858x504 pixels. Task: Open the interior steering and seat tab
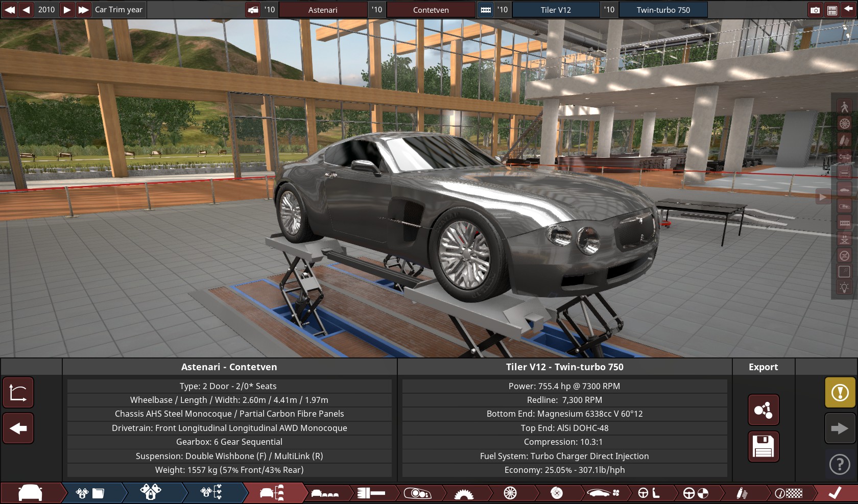(x=649, y=493)
